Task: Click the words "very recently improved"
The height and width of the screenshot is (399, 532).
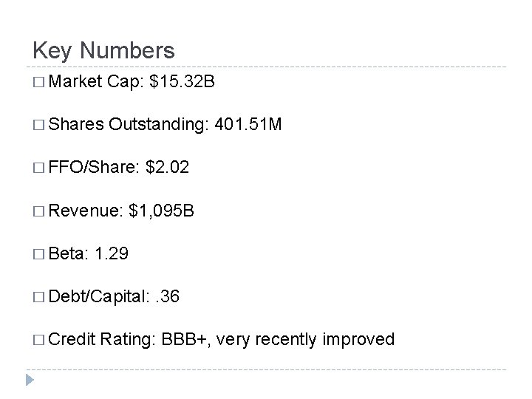Action: click(307, 339)
